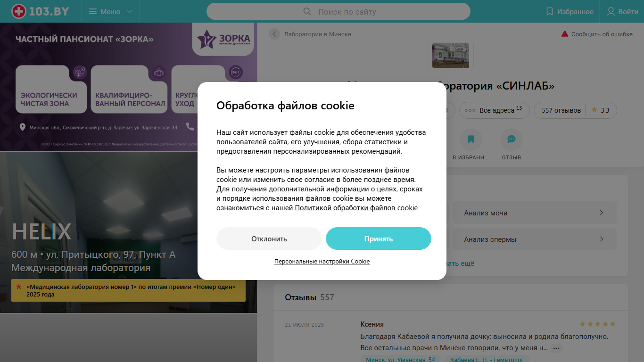Accept cookies with Принять
Screen dimensions: 644x362
click(x=379, y=239)
